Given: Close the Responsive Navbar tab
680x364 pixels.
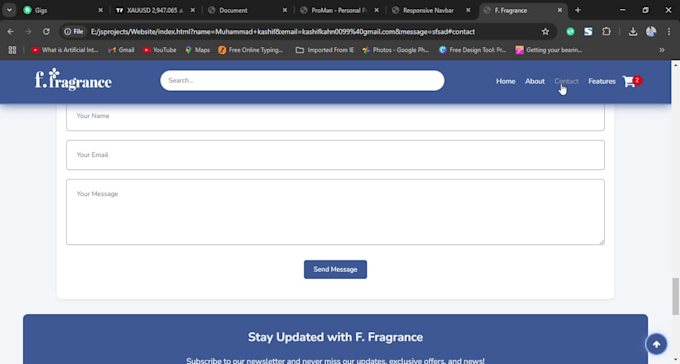Looking at the screenshot, I should [x=468, y=10].
